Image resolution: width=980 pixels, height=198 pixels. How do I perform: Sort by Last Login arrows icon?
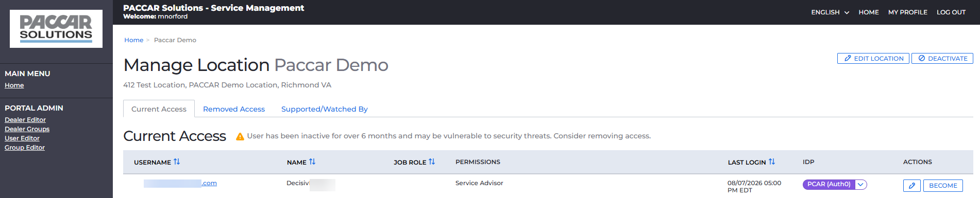click(772, 161)
